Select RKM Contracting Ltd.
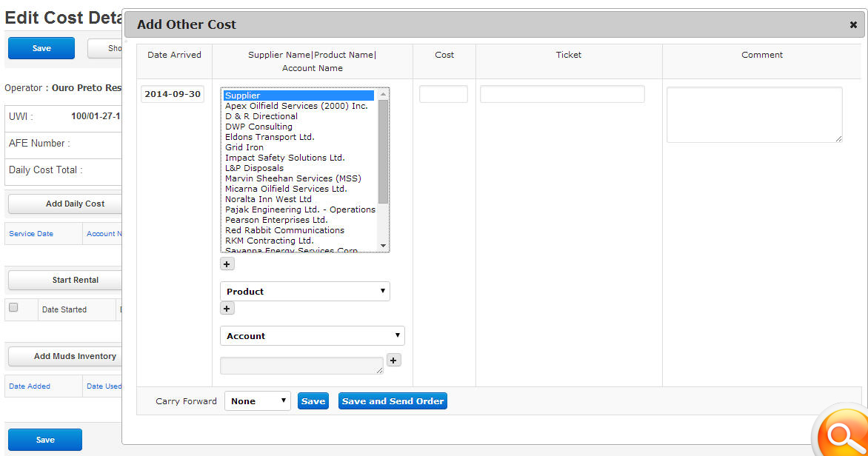 click(x=269, y=241)
